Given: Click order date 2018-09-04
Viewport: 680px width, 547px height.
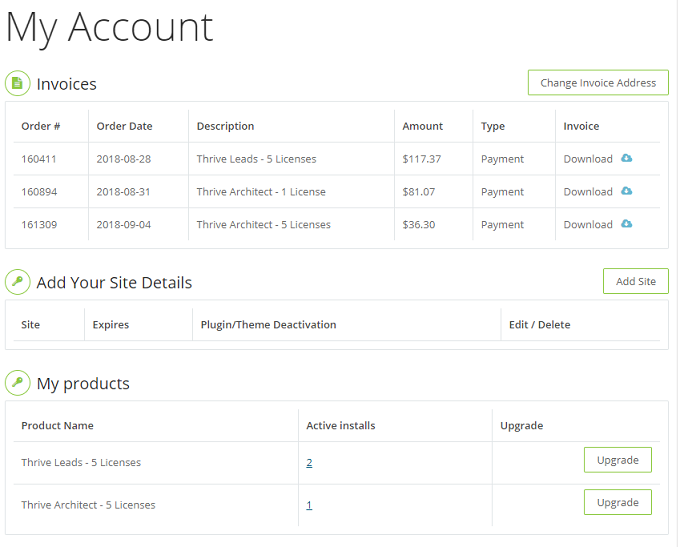Looking at the screenshot, I should click(x=124, y=225).
